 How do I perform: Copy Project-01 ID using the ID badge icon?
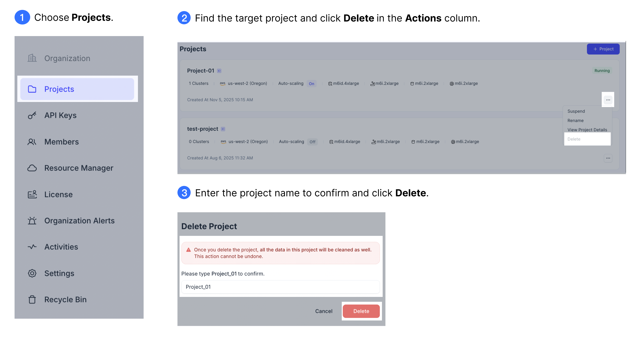(x=219, y=71)
